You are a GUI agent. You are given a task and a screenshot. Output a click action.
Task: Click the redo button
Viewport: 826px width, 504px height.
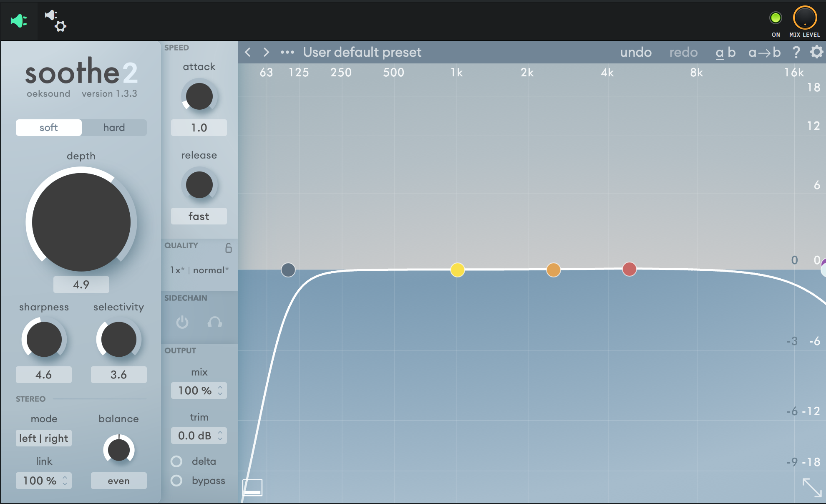pos(683,52)
